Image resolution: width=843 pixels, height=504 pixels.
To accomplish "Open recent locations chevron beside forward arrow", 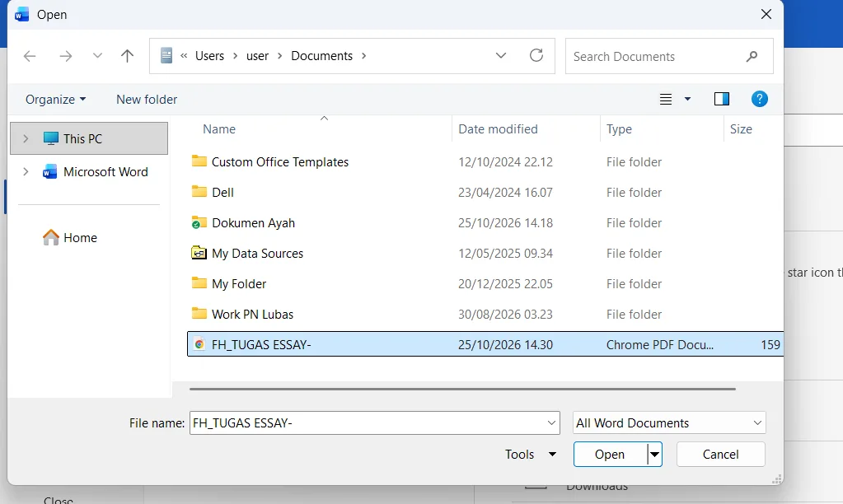I will [x=97, y=55].
